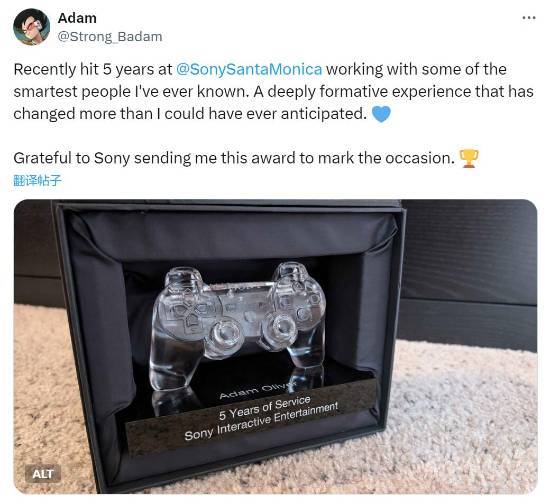The image size is (550, 503).
Task: Open Adam's profile avatar picture
Action: click(32, 27)
